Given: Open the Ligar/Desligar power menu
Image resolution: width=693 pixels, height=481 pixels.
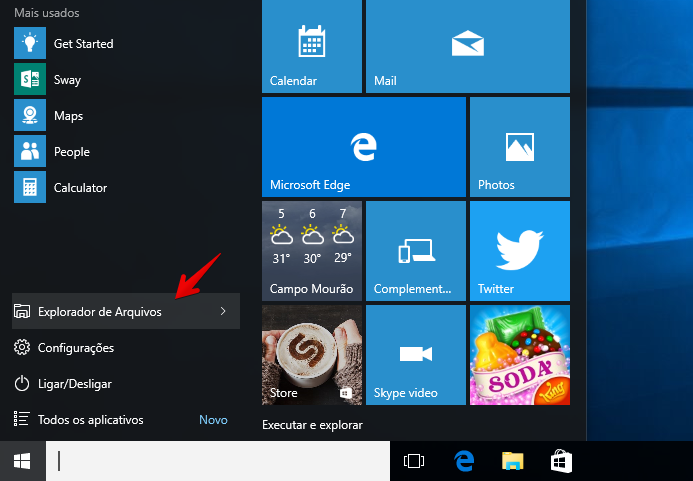Looking at the screenshot, I should (x=126, y=384).
